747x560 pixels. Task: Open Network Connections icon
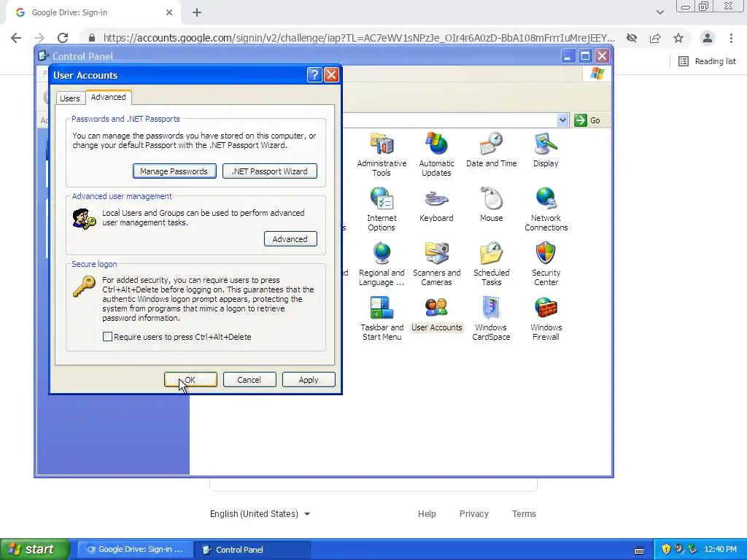546,209
